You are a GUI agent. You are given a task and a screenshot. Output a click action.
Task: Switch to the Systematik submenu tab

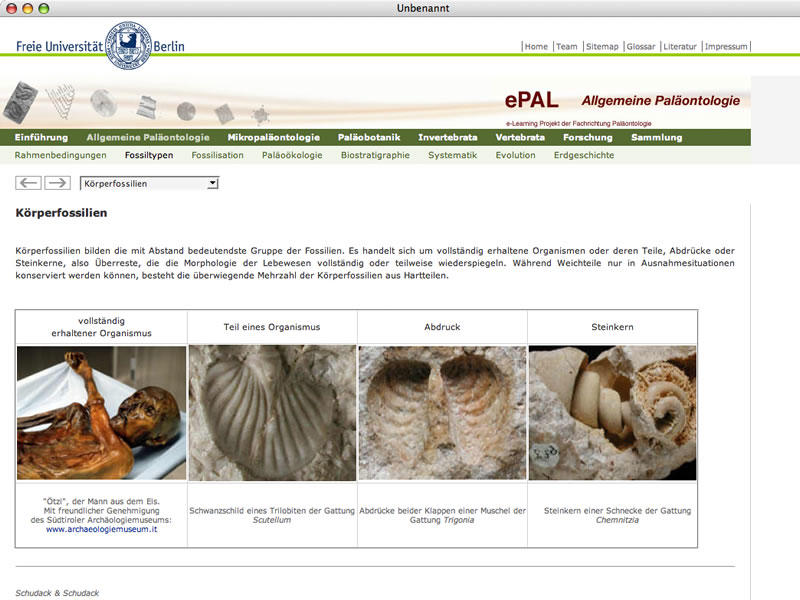point(453,155)
